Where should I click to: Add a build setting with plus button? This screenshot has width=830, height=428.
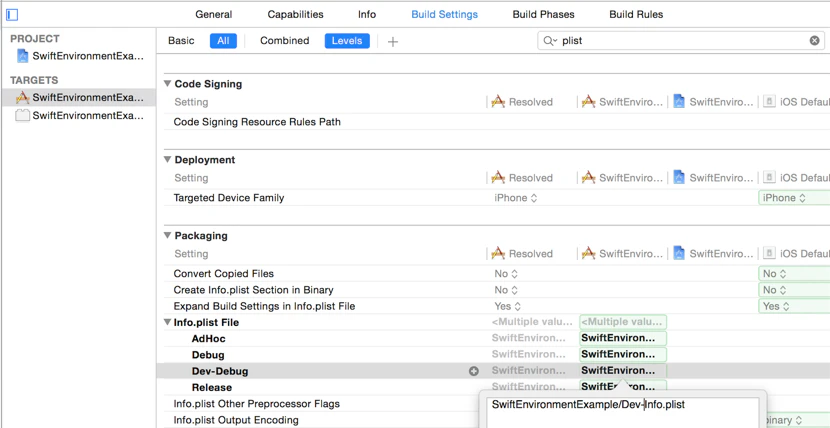point(392,42)
